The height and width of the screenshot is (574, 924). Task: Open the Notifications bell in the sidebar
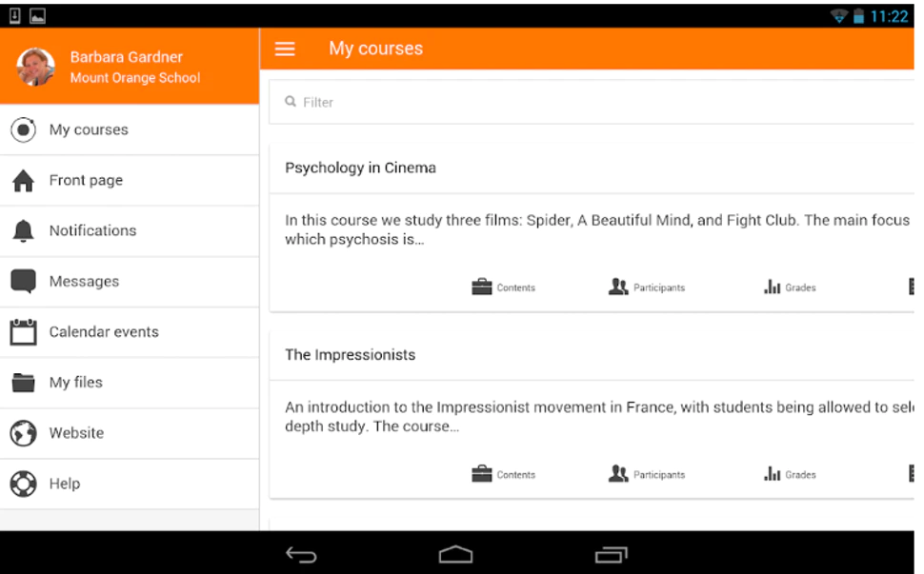[91, 230]
